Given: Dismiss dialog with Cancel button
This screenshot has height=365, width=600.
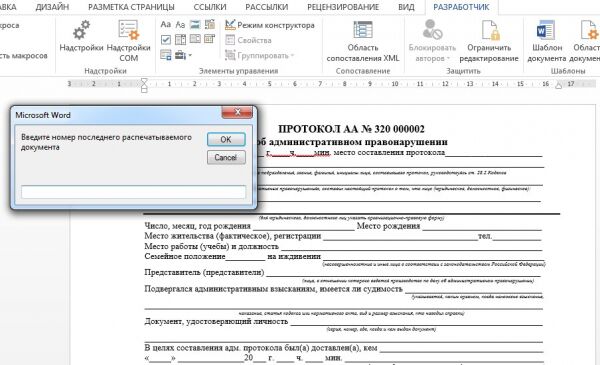Looking at the screenshot, I should click(x=226, y=157).
